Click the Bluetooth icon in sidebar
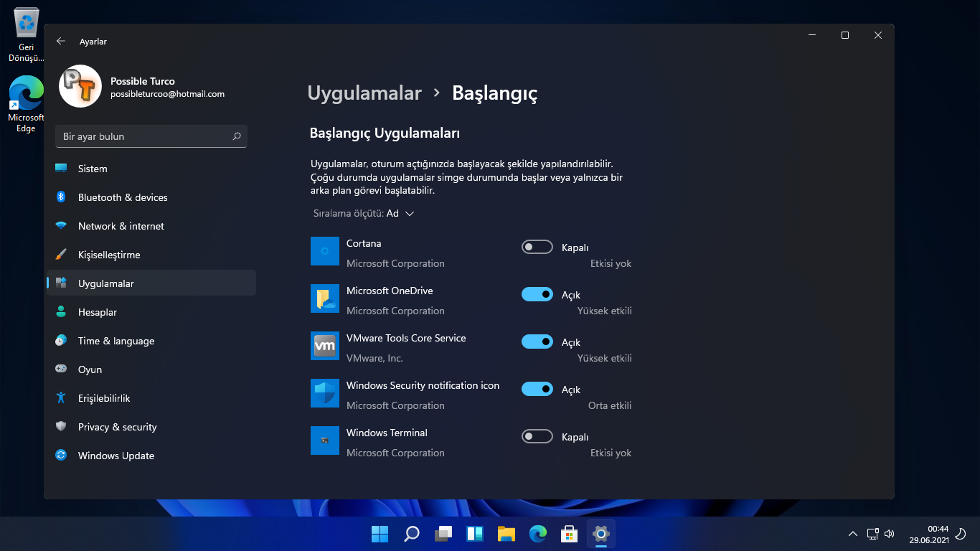Viewport: 980px width, 551px height. (x=61, y=197)
